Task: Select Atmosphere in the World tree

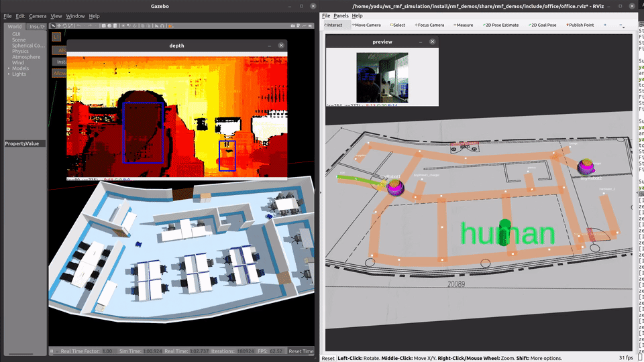Action: [26, 57]
